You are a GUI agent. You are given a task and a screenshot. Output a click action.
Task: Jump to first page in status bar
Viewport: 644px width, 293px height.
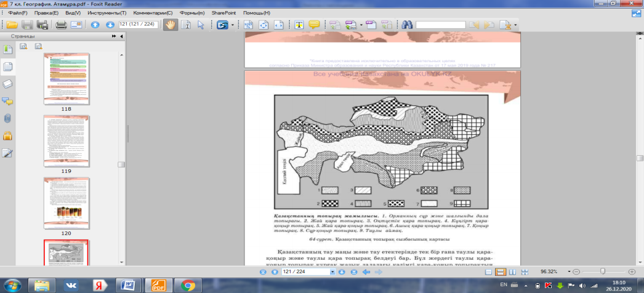click(264, 271)
